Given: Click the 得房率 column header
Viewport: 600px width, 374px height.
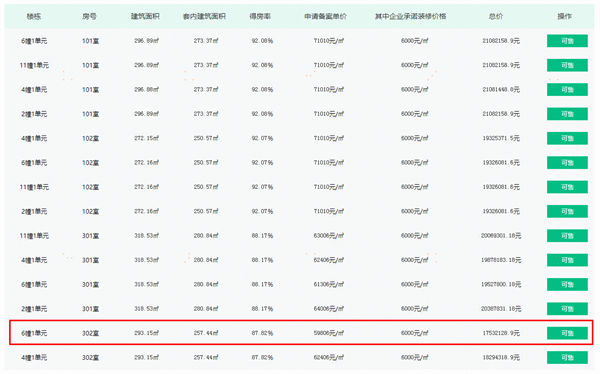Looking at the screenshot, I should [260, 16].
